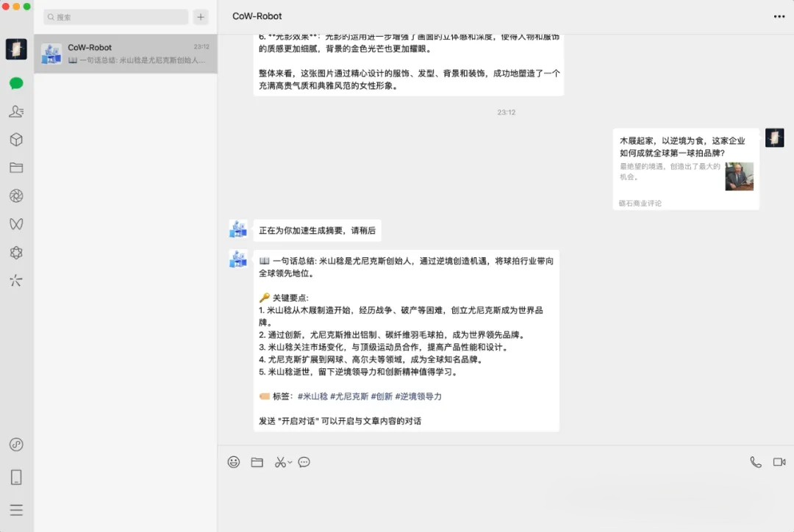Open the Top Stories hexagon flower icon
This screenshot has height=532, width=794.
click(x=16, y=253)
